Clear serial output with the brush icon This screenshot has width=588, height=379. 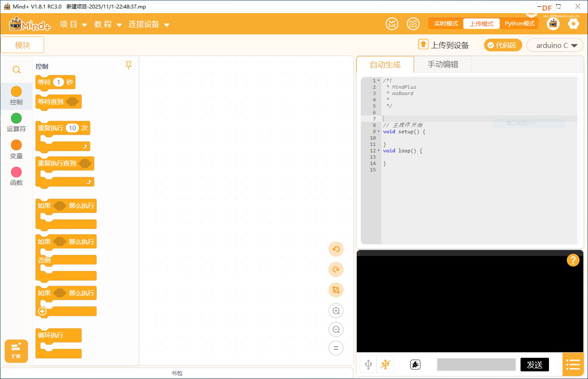click(x=415, y=364)
